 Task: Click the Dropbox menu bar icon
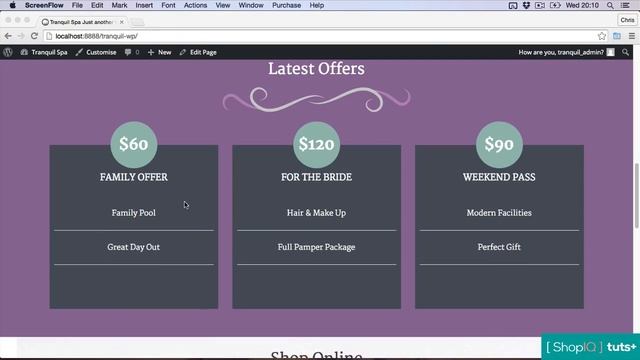point(526,5)
